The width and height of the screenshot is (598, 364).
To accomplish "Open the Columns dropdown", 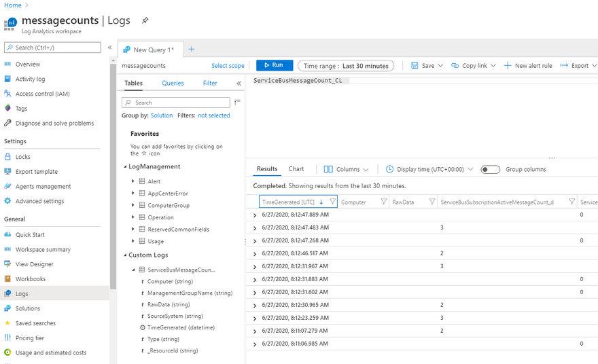I will click(x=347, y=169).
